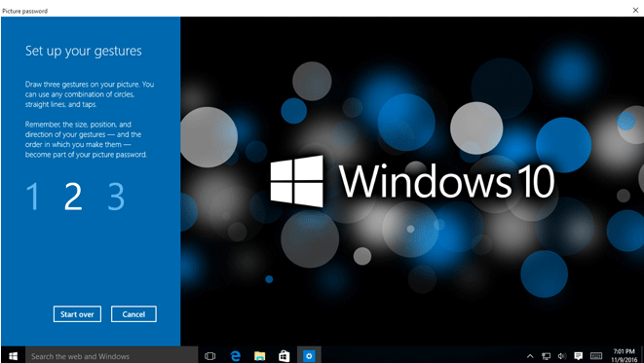Tap the Windows logo in the picture

click(x=296, y=181)
